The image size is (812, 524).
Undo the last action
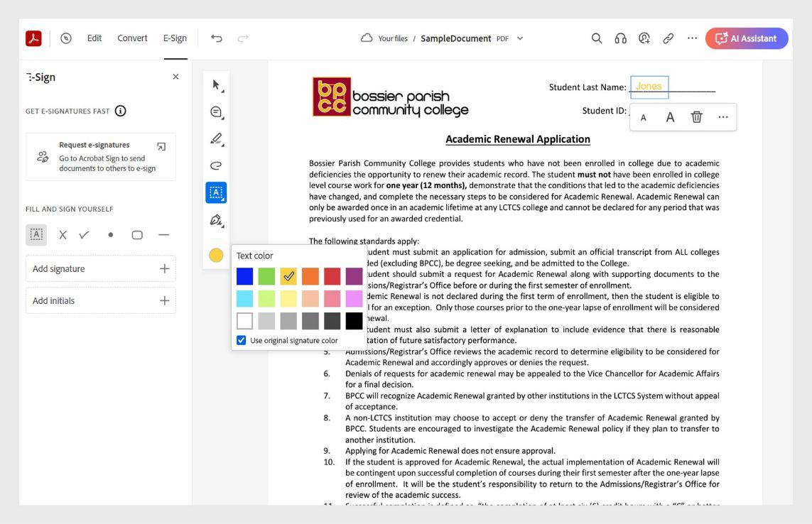(x=217, y=38)
